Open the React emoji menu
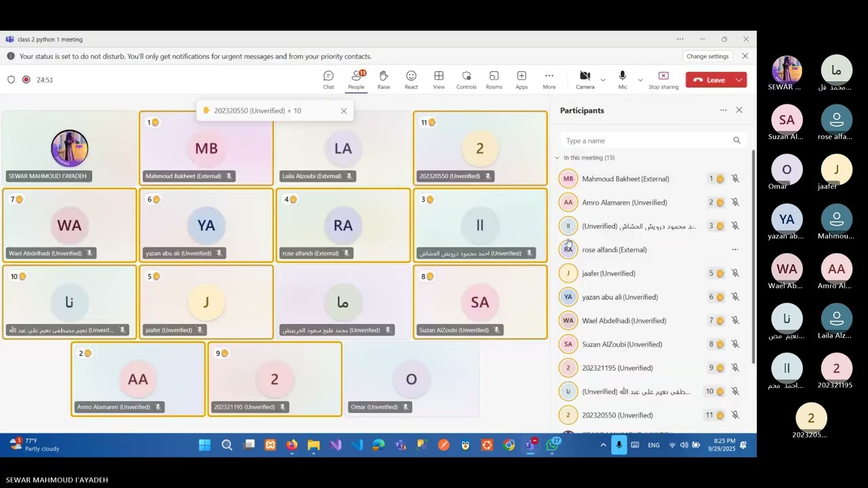This screenshot has width=868, height=488. coord(411,80)
